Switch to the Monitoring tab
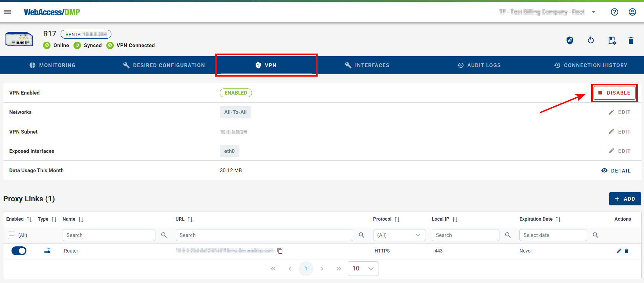The width and height of the screenshot is (644, 283). tap(52, 65)
